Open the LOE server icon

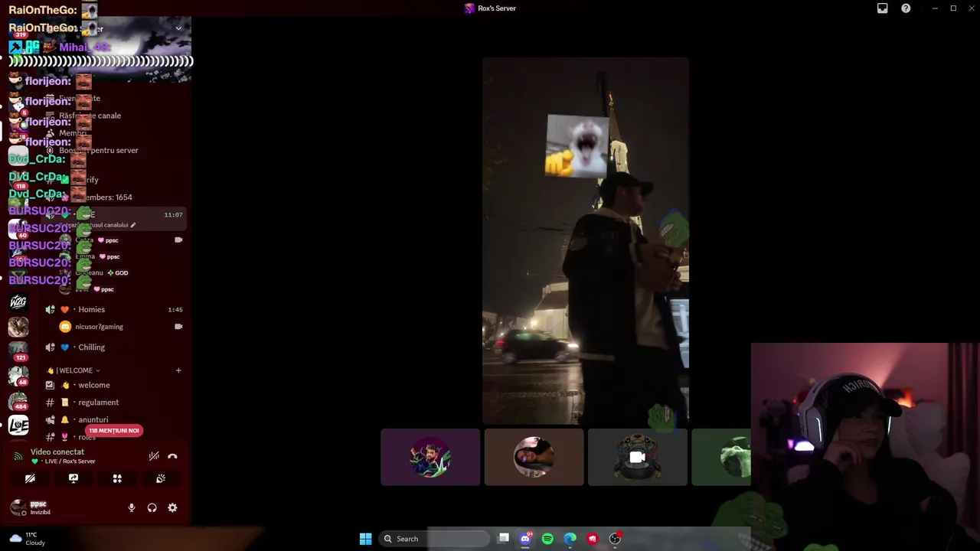(18, 424)
